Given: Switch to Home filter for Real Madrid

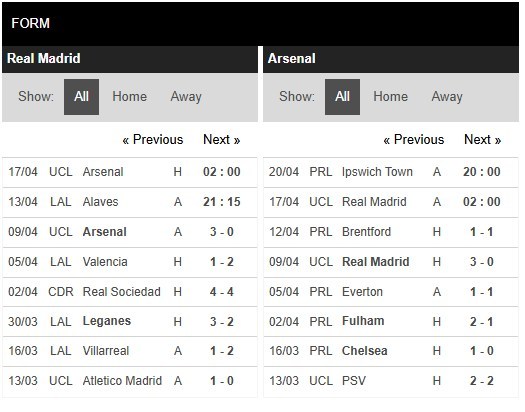Looking at the screenshot, I should click(x=130, y=97).
